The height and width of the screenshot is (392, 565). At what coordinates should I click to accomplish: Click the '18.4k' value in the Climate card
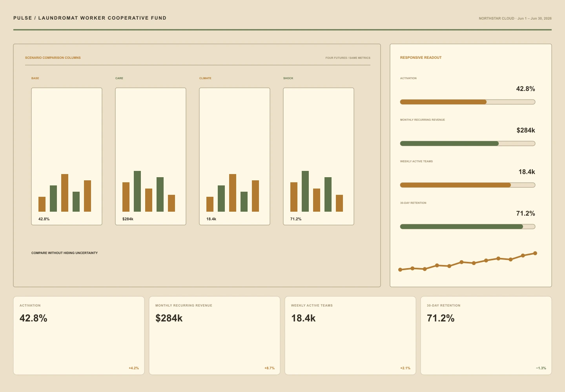tap(211, 219)
